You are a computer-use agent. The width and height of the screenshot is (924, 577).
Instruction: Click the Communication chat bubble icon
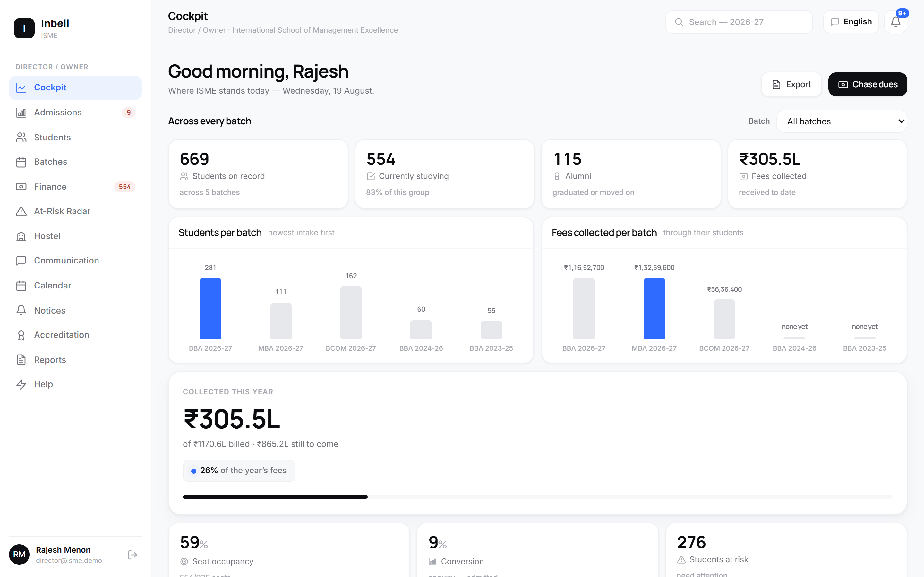21,261
